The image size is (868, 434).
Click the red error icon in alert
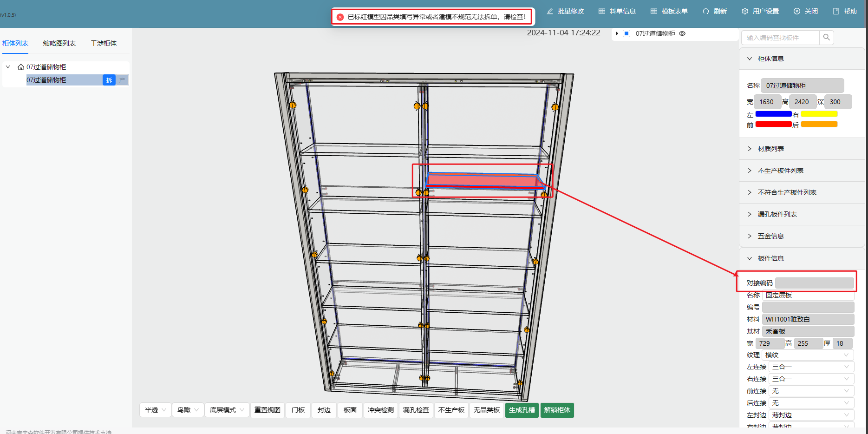(x=340, y=17)
